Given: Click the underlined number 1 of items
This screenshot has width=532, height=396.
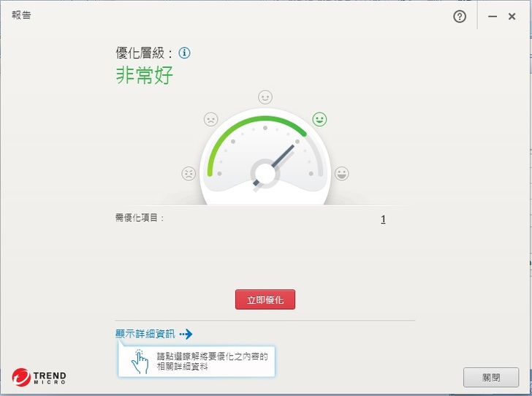Looking at the screenshot, I should tap(383, 219).
